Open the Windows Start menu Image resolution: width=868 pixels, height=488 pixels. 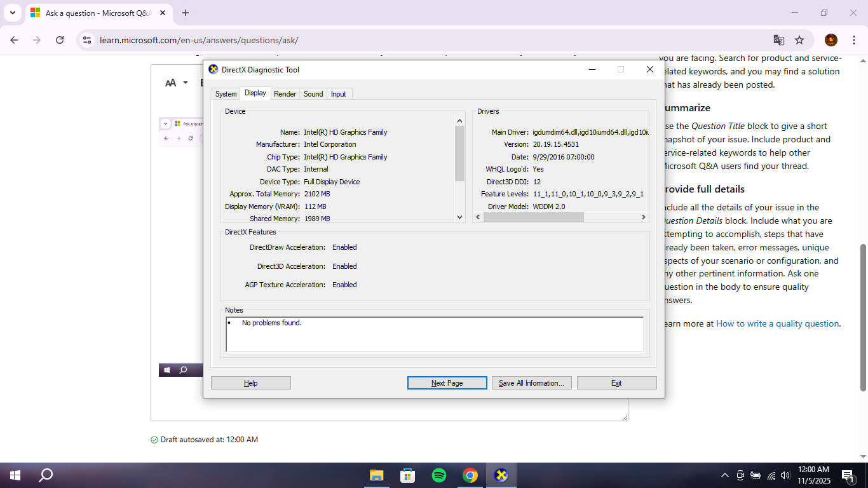point(15,475)
